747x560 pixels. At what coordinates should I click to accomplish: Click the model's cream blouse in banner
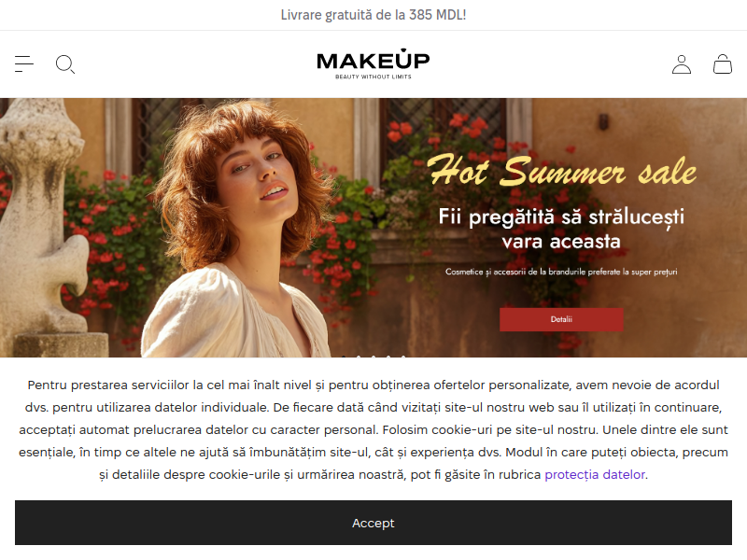(x=233, y=315)
